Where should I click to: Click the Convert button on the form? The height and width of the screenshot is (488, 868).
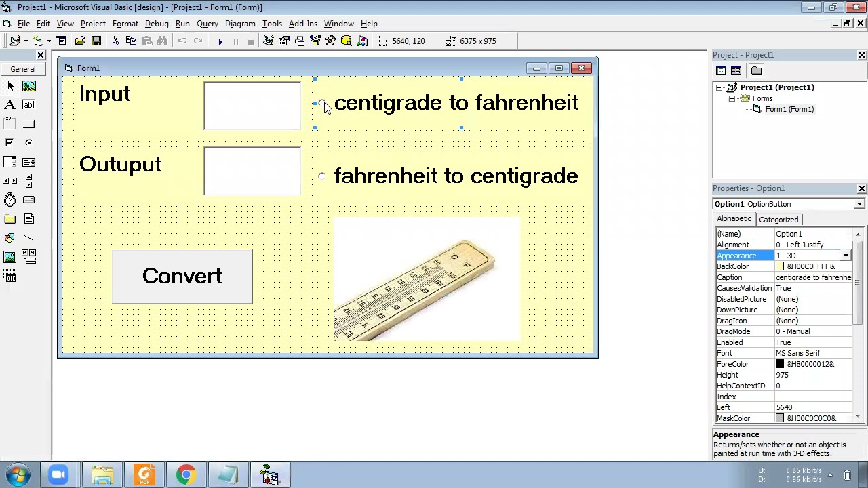coord(182,277)
